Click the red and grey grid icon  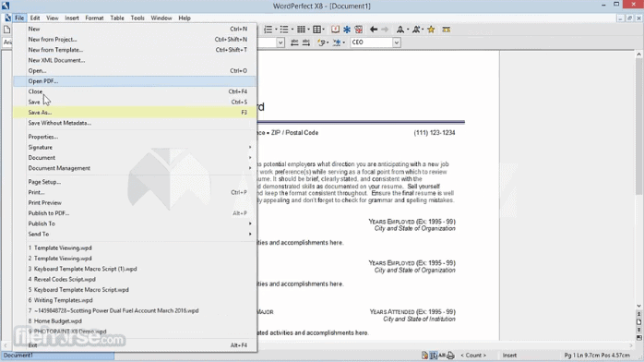pos(359,30)
